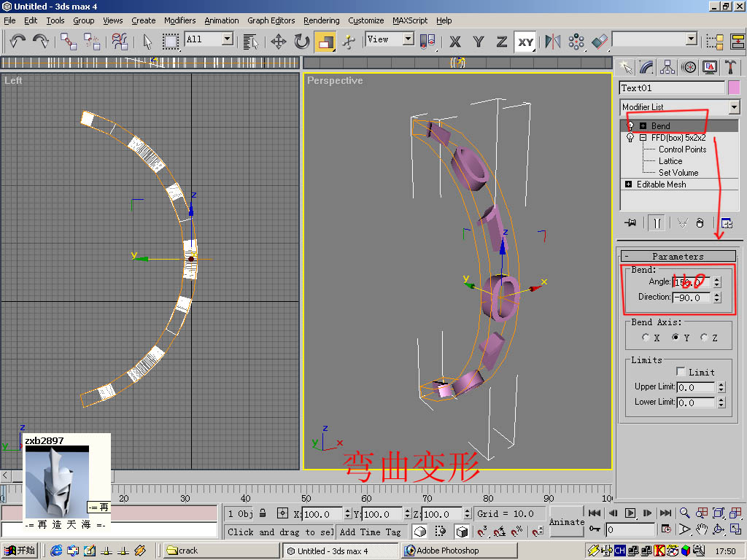Screen dimensions: 747x560
Task: Enable the Select and Manipulate tool
Action: [348, 42]
